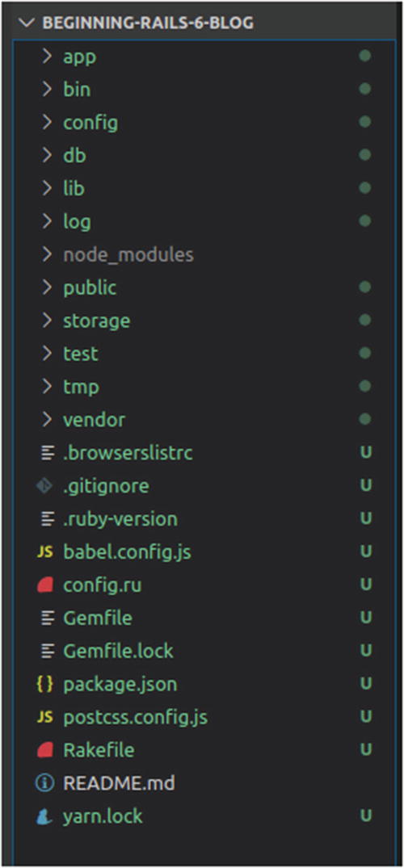Screen dimensions: 404x868
Task: Click the untracked U badge on yarn.lock
Action: coord(365,816)
